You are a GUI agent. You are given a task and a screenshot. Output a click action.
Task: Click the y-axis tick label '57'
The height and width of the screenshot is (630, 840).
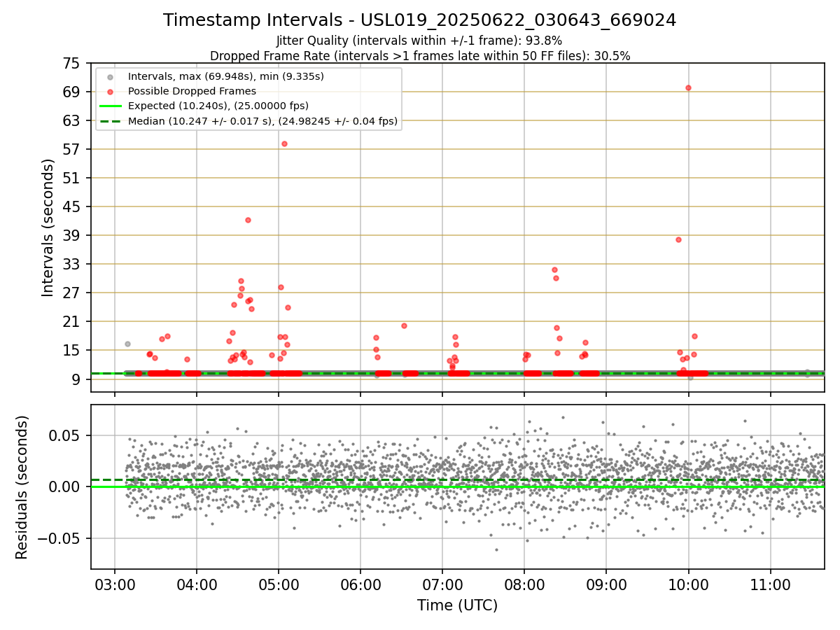point(72,149)
